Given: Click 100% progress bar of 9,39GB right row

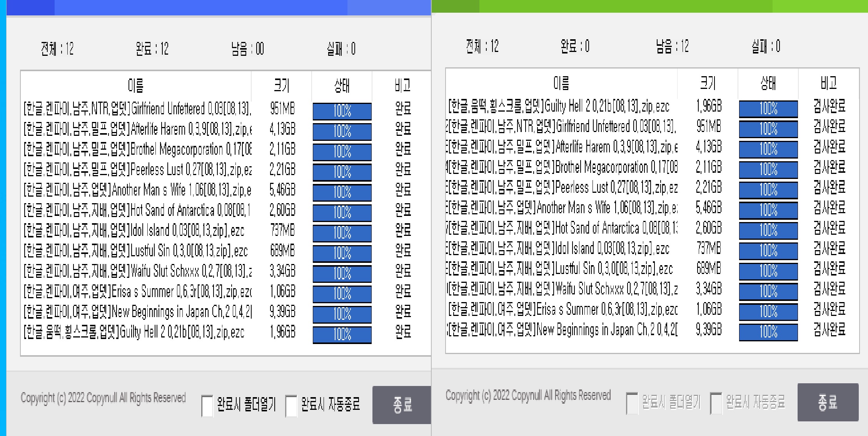Looking at the screenshot, I should coord(768,332).
